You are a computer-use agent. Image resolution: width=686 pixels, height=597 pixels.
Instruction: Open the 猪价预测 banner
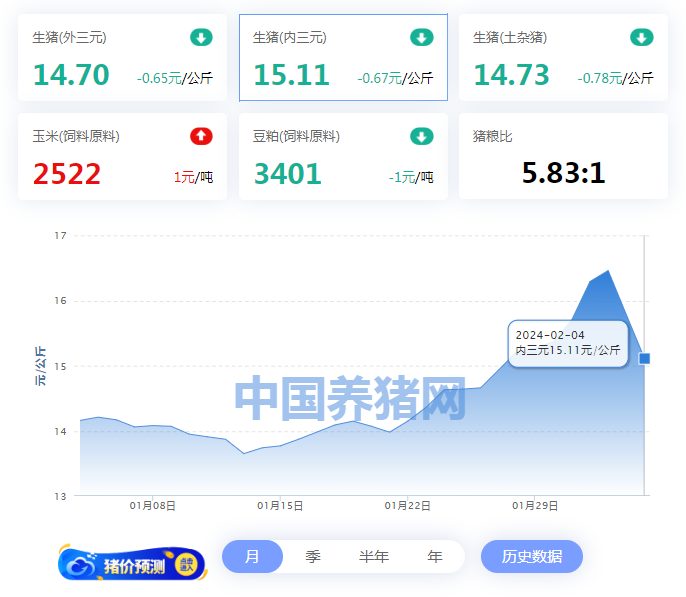[132, 565]
